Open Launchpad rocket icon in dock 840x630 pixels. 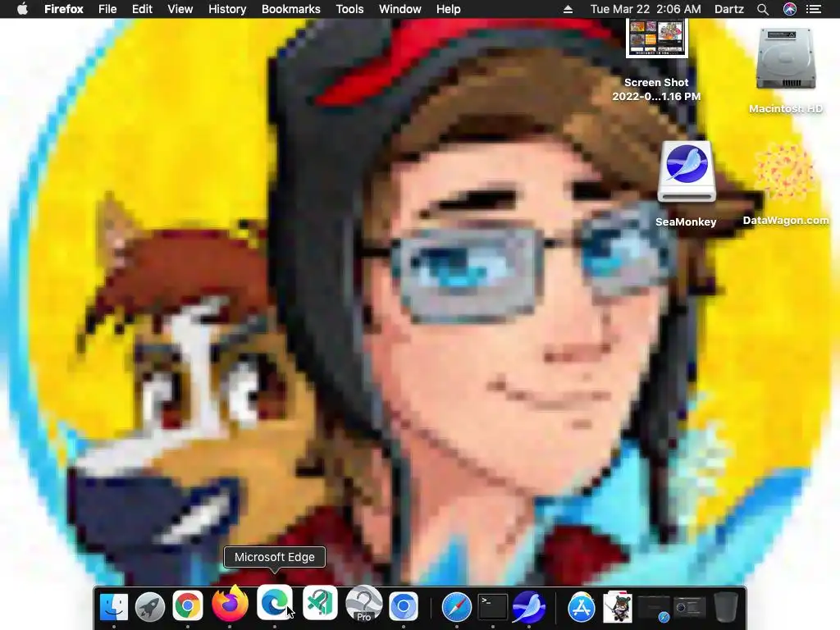pos(150,607)
